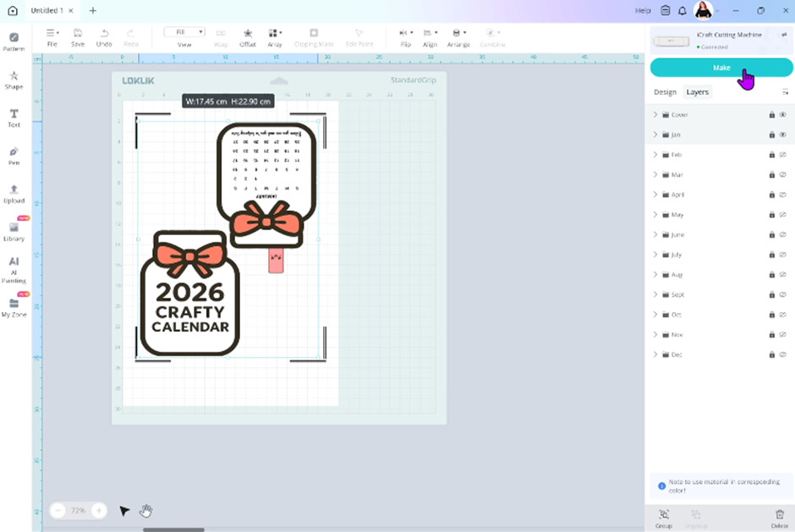Image resolution: width=795 pixels, height=532 pixels.
Task: Activate the hand pan tool
Action: click(145, 511)
